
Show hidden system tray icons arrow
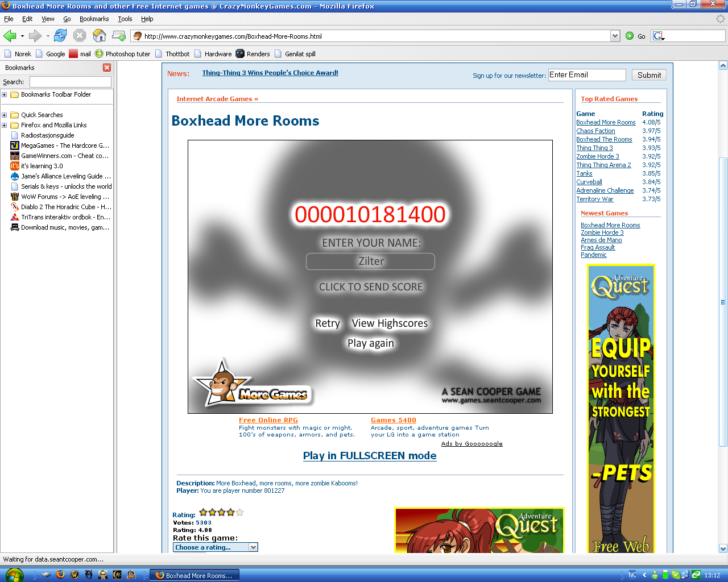pyautogui.click(x=644, y=575)
